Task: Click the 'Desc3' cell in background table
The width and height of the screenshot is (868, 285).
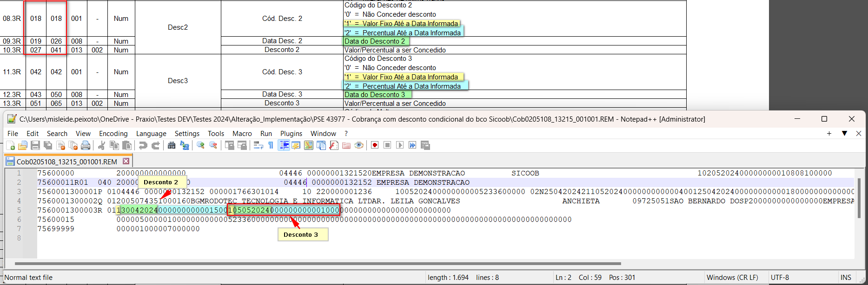Action: pyautogui.click(x=178, y=81)
